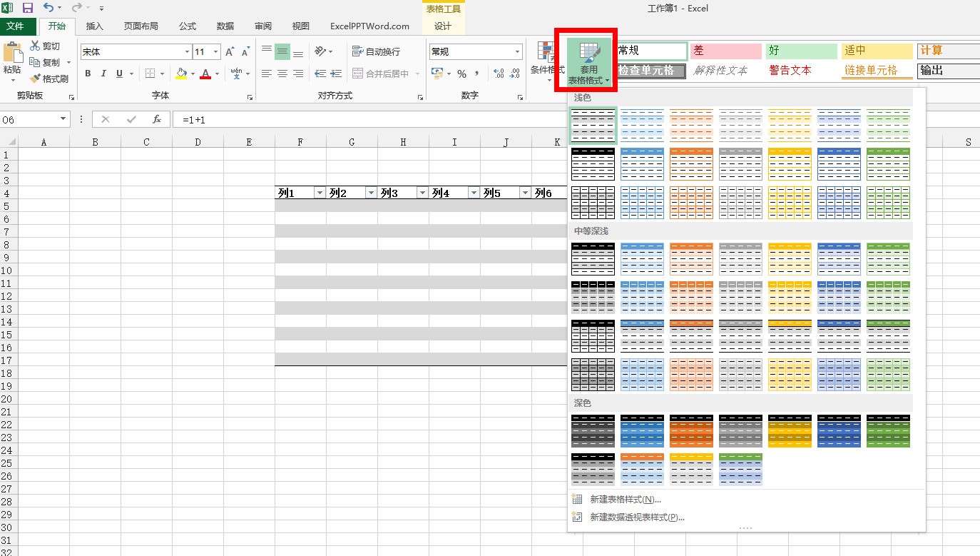This screenshot has width=980, height=556.
Task: Confirm formula entry with the check mark
Action: pyautogui.click(x=131, y=119)
